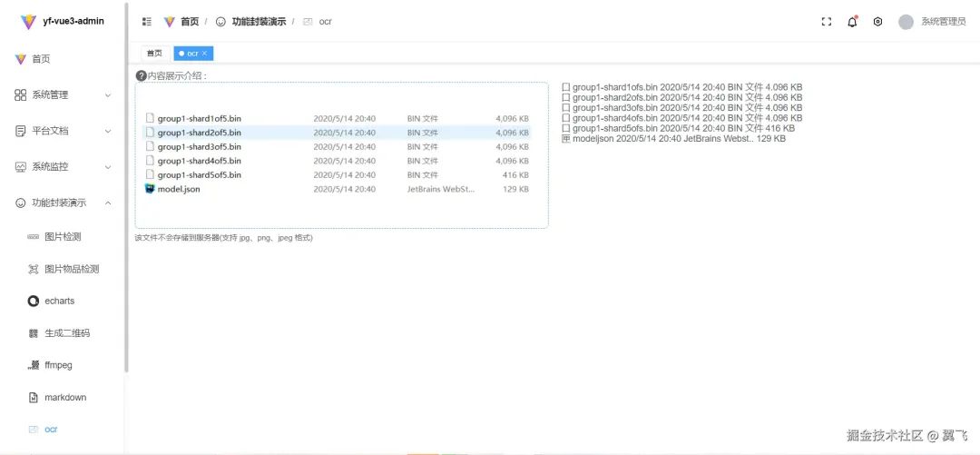Click group1-shard5of5.bin in the image
Image resolution: width=980 pixels, height=455 pixels.
[x=200, y=174]
